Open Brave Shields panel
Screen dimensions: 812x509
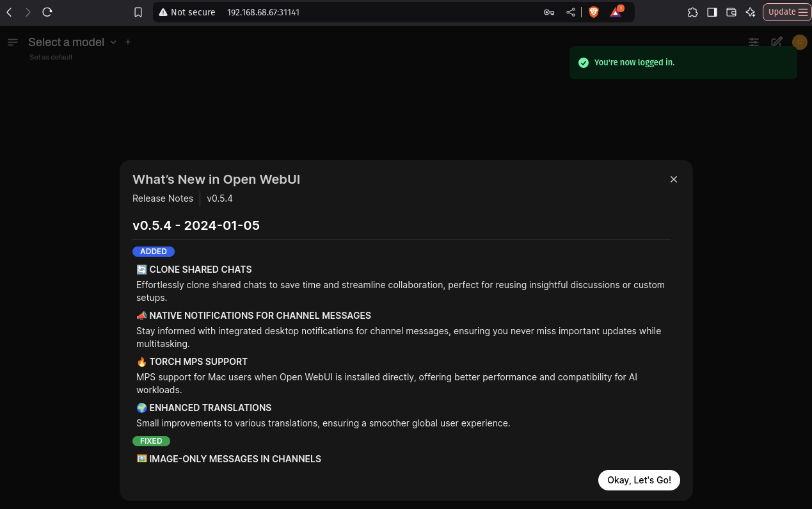click(593, 12)
